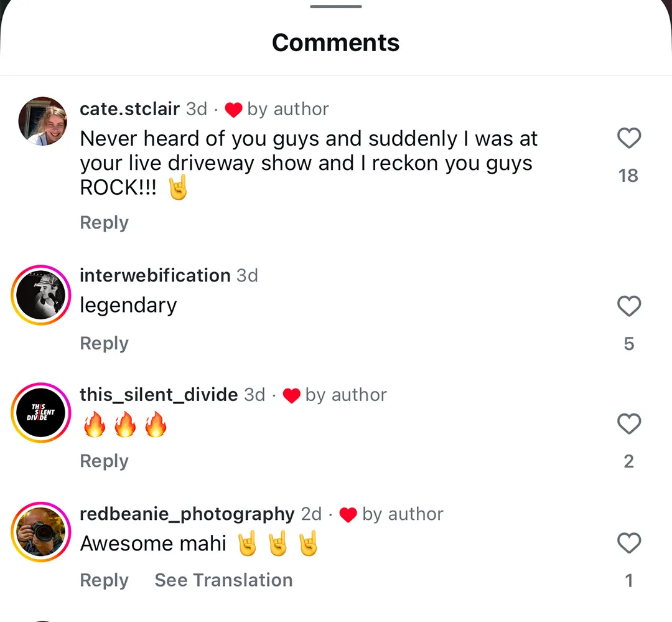Screen dimensions: 672x622
Task: Select the Comments header title
Action: pyautogui.click(x=335, y=42)
